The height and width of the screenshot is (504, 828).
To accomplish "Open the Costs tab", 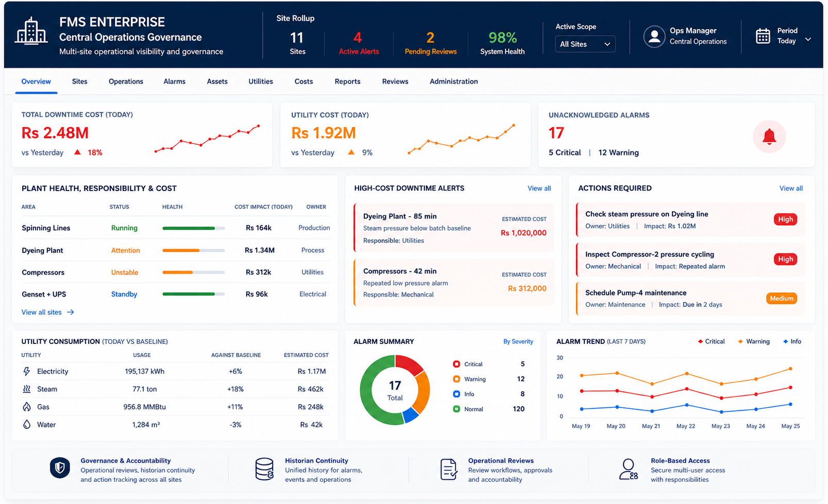I will pos(303,81).
